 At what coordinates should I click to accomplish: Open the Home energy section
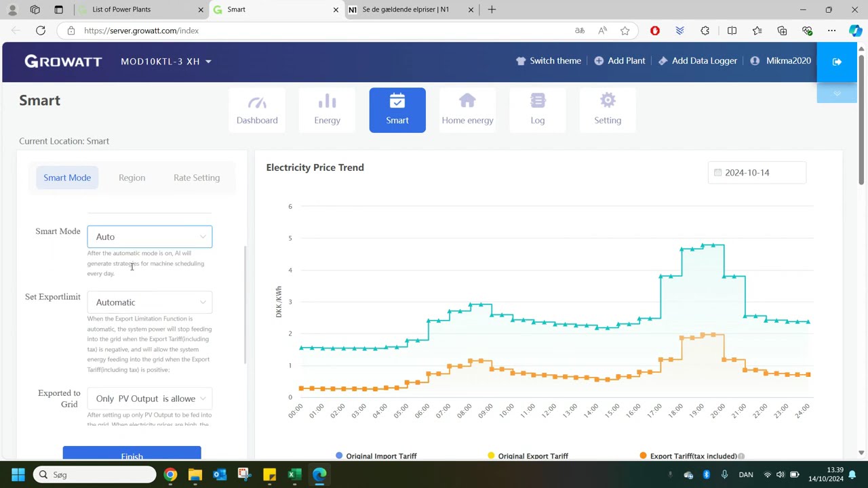pos(467,110)
